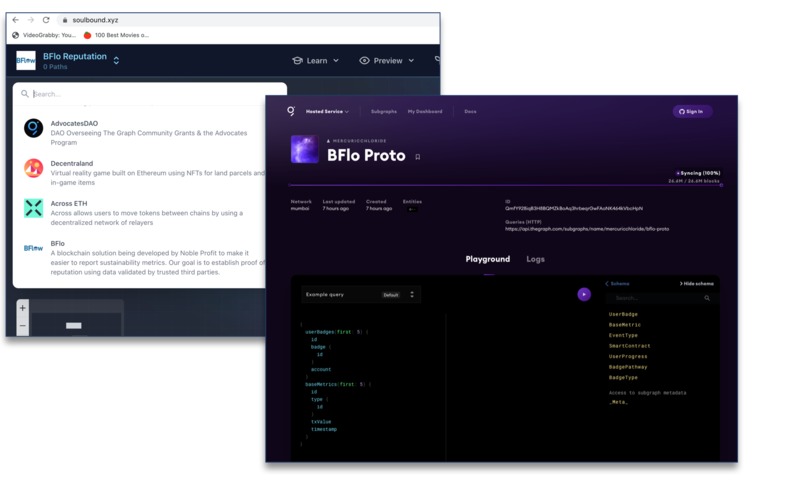Open the UserProgress schema type
The image size is (806, 497).
click(628, 356)
